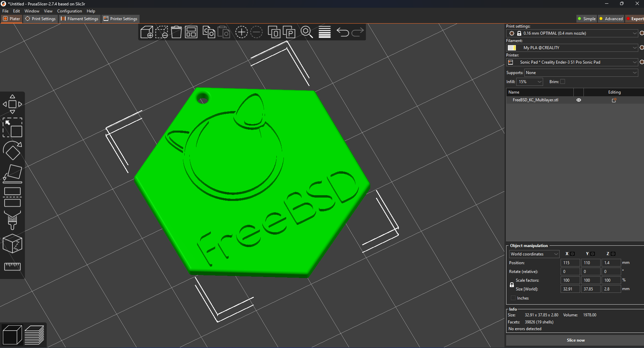
Task: Open the Supports dropdown
Action: click(581, 73)
